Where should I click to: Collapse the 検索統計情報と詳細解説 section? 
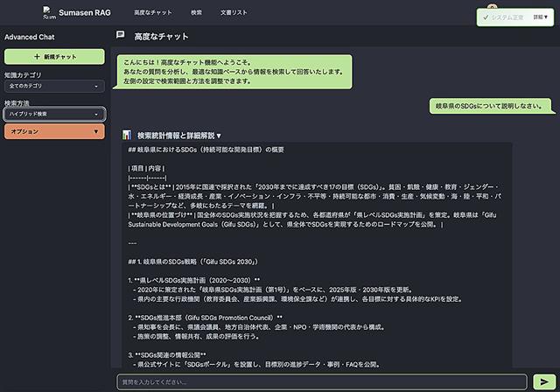point(178,136)
